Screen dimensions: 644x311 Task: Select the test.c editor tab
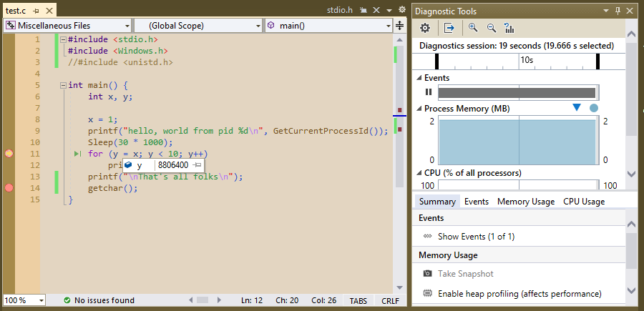pyautogui.click(x=16, y=11)
